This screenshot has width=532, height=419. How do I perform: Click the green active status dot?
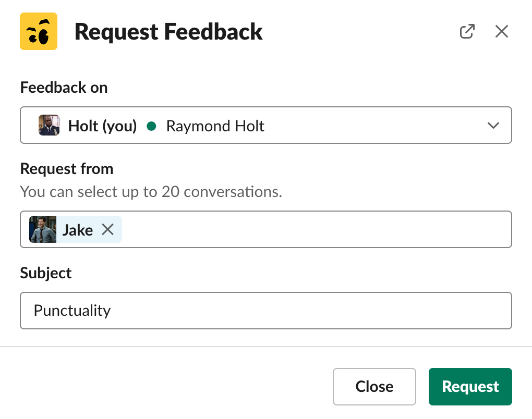click(x=151, y=126)
